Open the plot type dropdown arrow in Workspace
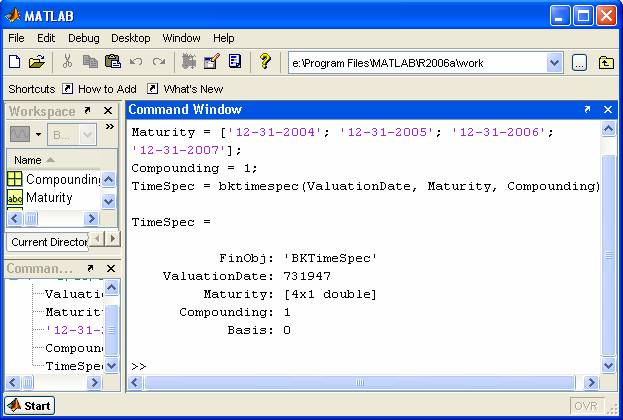Viewport: 623px width, 420px height. tap(39, 134)
